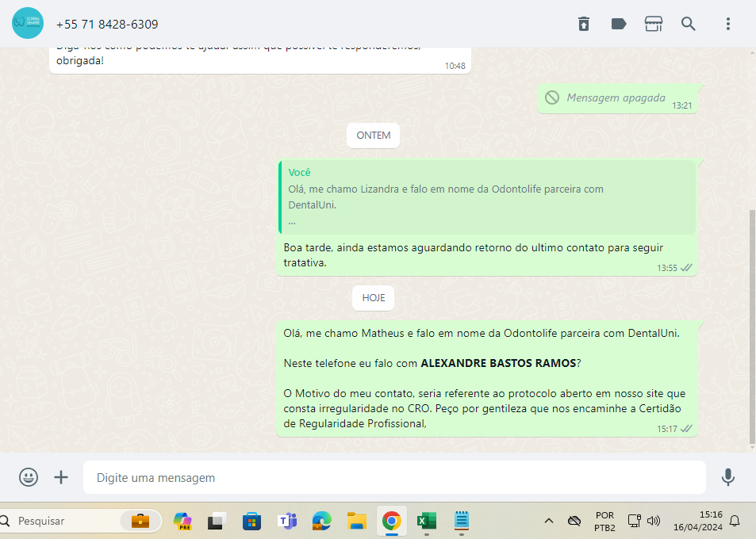Click the chat vertical scrollbar
This screenshot has height=539, width=756.
click(752, 327)
